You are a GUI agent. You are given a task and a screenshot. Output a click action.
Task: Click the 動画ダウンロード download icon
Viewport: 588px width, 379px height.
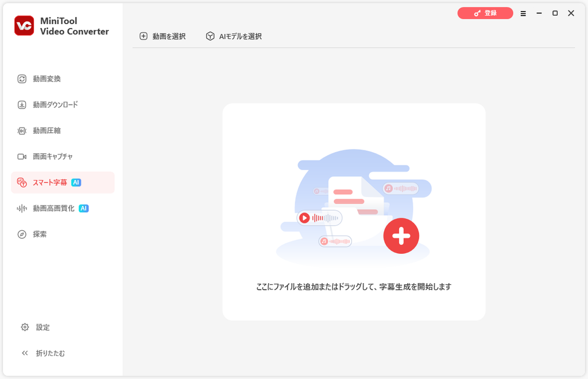pos(22,105)
